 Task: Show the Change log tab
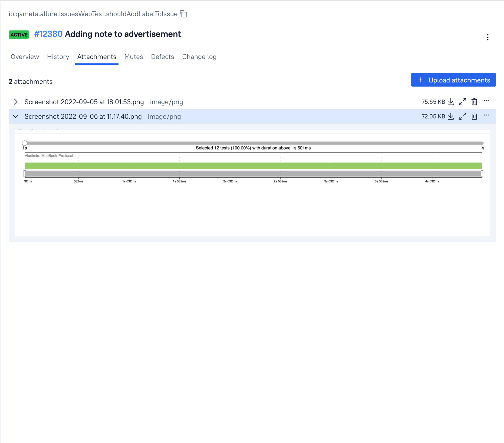pos(199,57)
